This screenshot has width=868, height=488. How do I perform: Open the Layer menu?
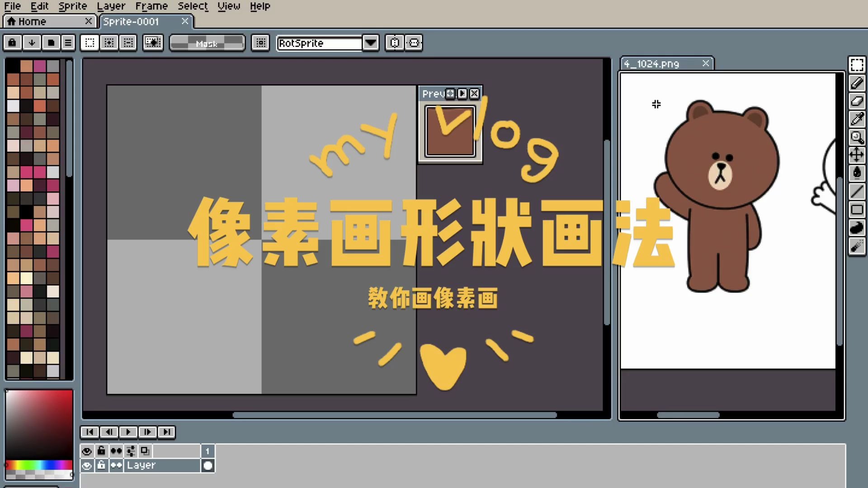click(x=111, y=6)
